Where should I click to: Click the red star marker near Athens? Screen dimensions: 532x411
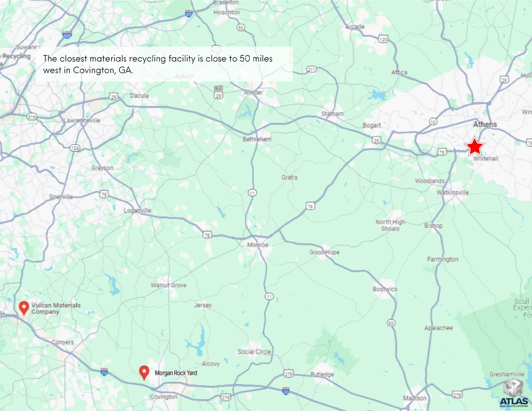click(x=475, y=146)
